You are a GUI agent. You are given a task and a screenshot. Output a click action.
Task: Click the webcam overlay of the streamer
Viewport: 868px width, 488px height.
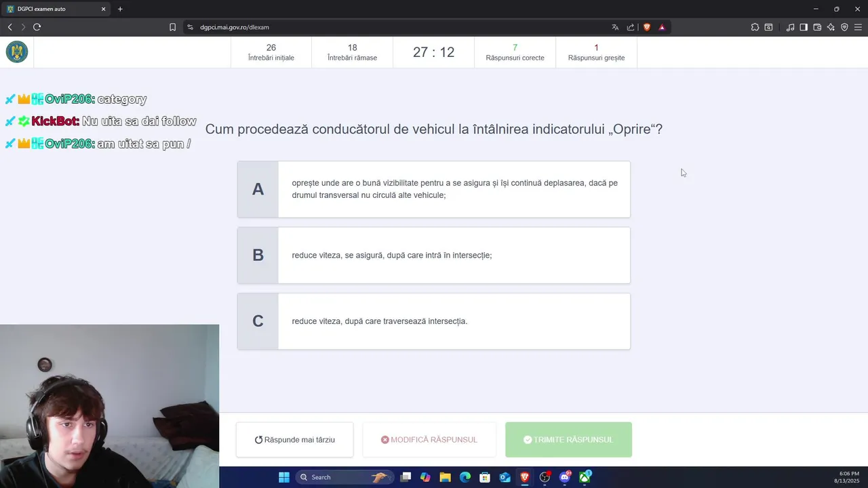[x=109, y=406]
